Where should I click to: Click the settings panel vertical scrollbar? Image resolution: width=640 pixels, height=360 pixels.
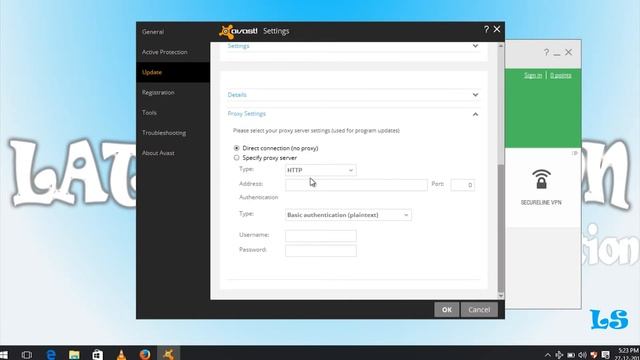[501, 227]
